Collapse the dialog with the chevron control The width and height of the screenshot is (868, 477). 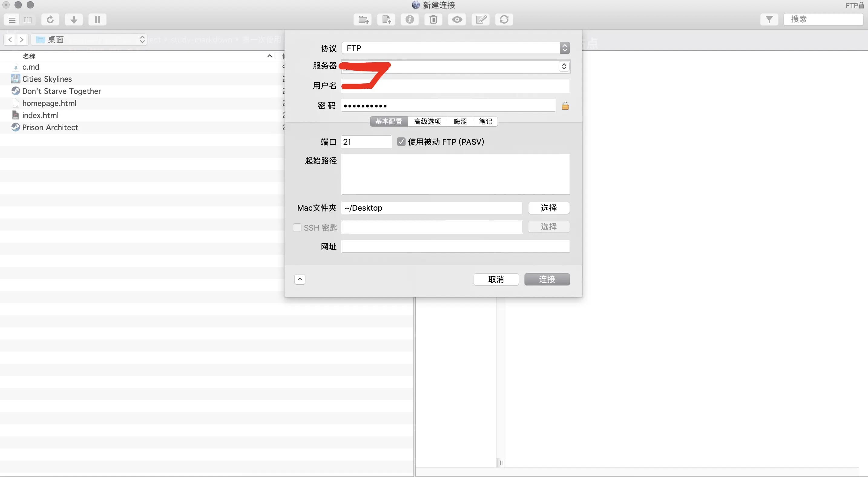point(300,279)
